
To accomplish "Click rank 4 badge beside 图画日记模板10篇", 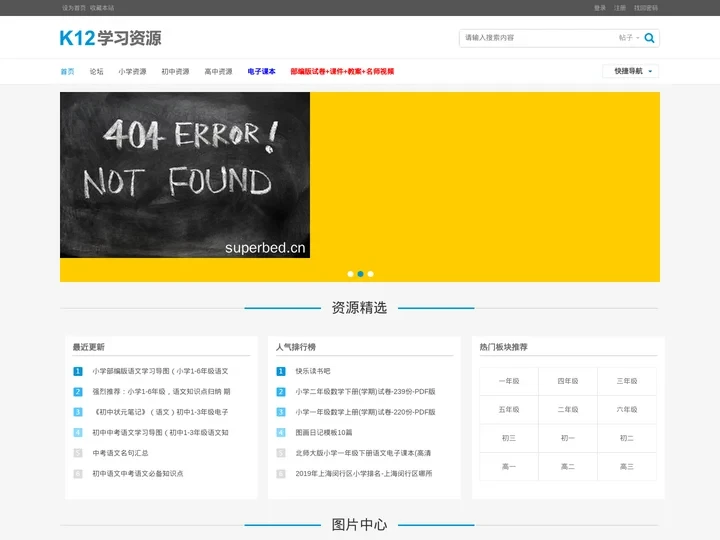I will coord(281,433).
